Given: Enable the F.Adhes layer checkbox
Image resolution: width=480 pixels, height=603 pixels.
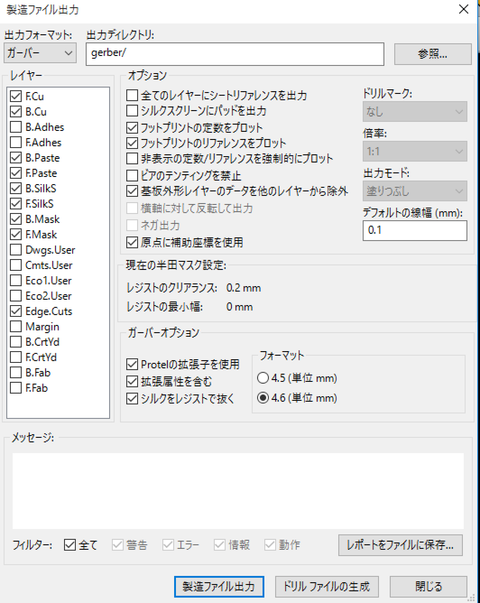Looking at the screenshot, I should click(x=16, y=142).
